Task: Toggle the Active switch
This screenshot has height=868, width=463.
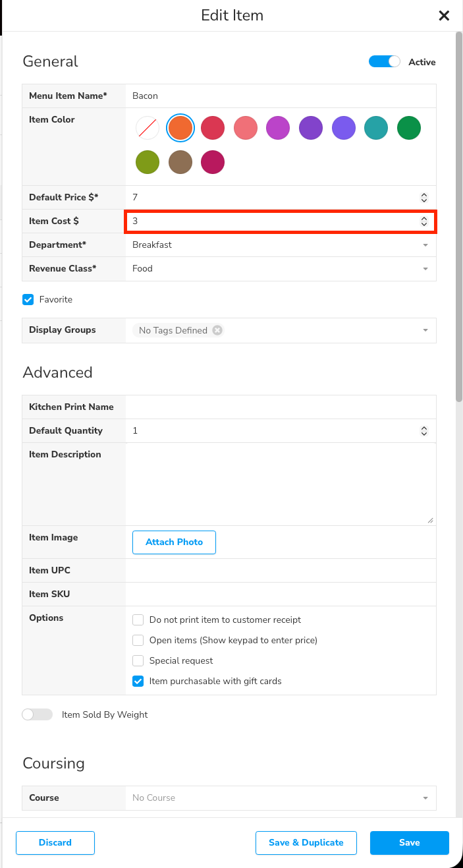Action: pos(385,62)
